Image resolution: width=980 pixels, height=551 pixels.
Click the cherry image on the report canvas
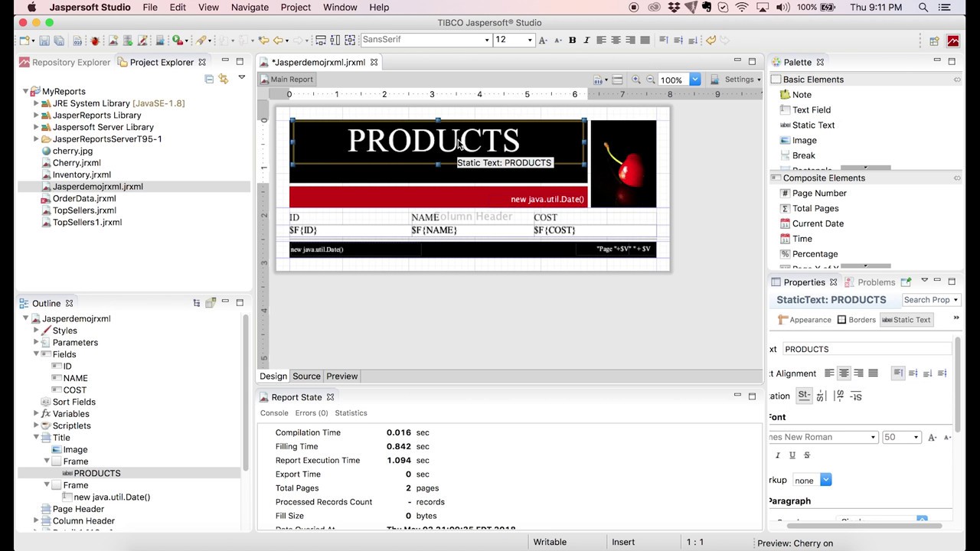623,163
